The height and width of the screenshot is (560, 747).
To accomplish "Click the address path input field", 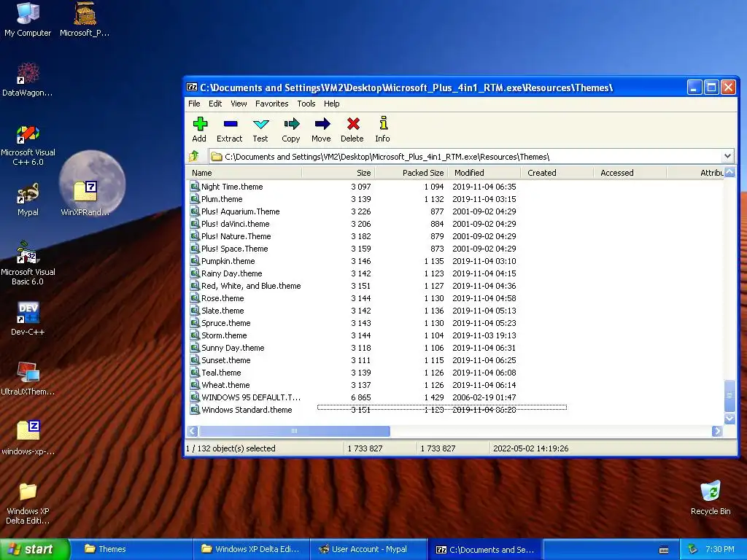I will 466,156.
